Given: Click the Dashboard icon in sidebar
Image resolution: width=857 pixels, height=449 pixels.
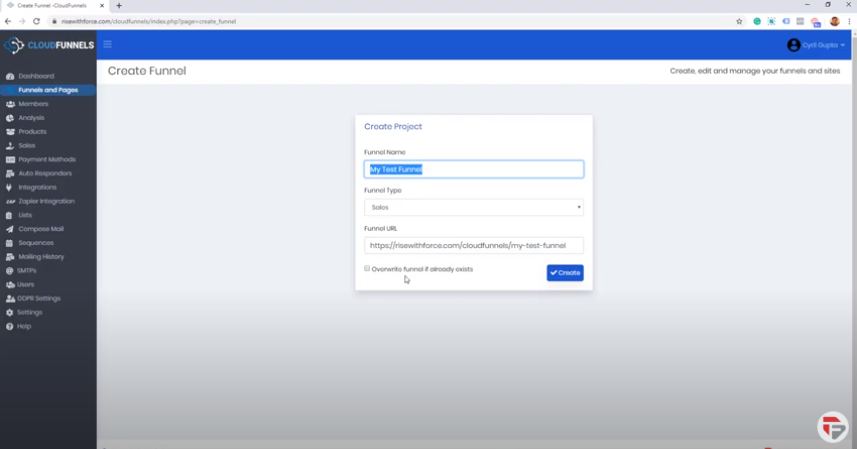Looking at the screenshot, I should [x=10, y=76].
